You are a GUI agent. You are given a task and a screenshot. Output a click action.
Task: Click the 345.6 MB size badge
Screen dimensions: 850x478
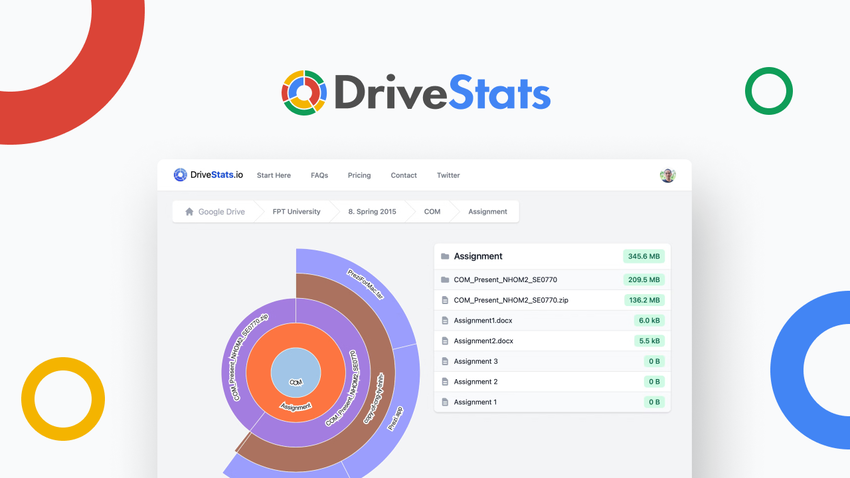pos(643,256)
